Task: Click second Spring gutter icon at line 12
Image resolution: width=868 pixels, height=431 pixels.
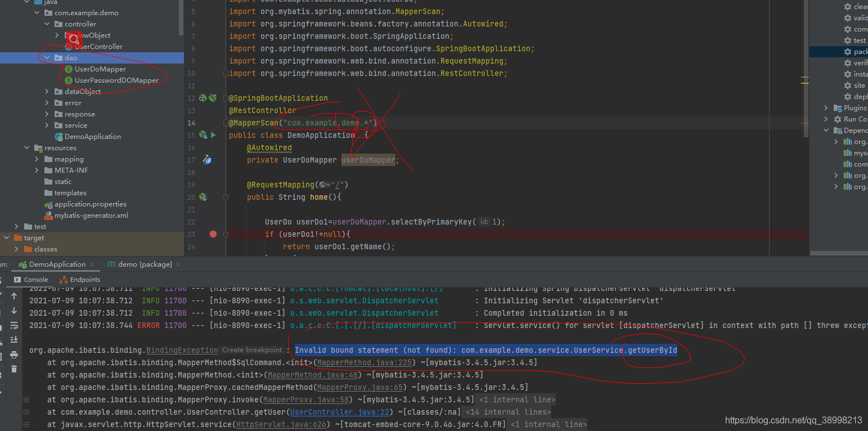Action: point(213,98)
